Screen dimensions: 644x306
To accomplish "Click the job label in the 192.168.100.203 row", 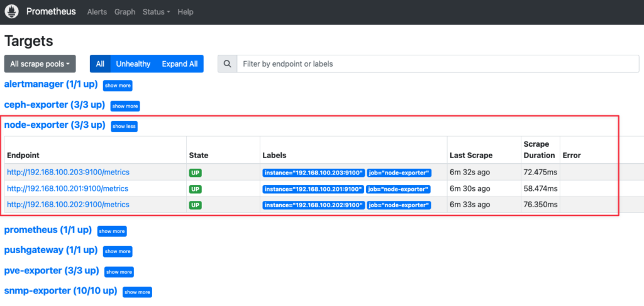I will [399, 173].
